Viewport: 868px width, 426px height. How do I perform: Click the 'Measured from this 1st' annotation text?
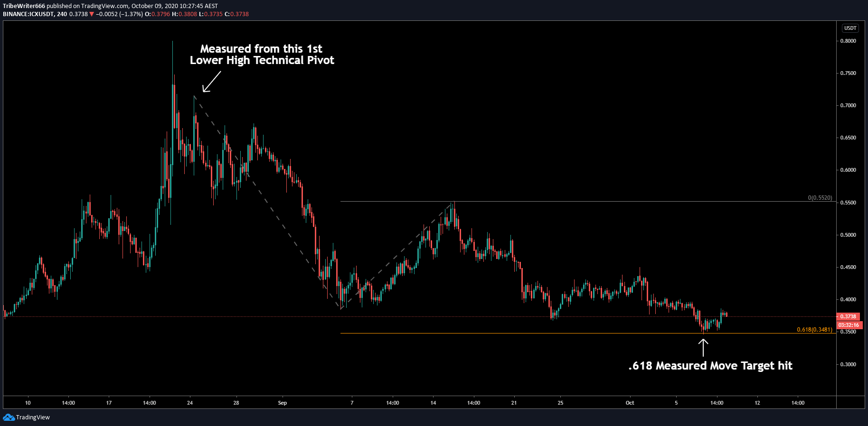tap(261, 49)
